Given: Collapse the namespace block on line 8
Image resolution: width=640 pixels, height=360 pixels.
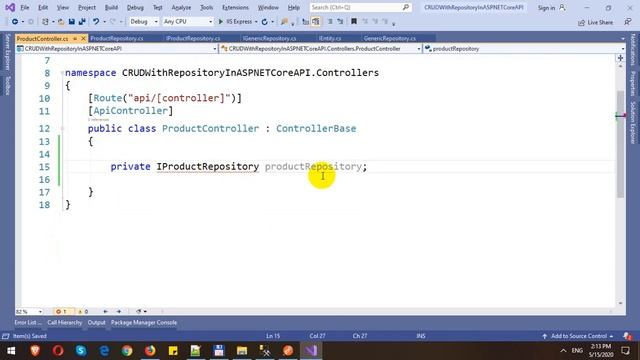Looking at the screenshot, I should pyautogui.click(x=62, y=73).
